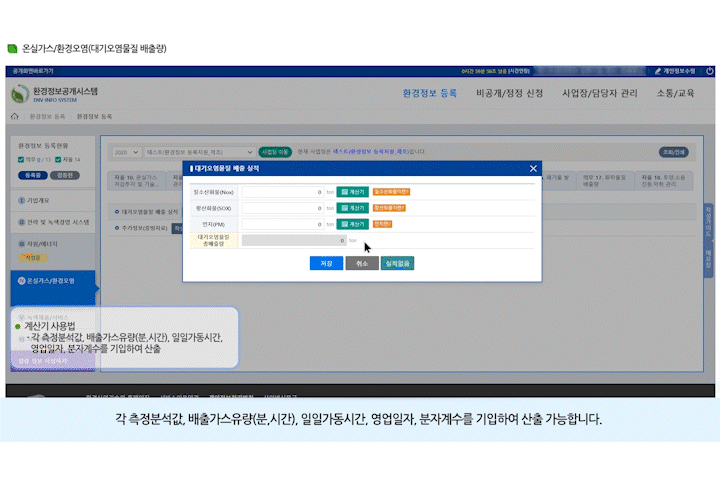Screen dimensions: 720x480
Task: Open the 비공개/정정 신청 menu
Action: click(509, 92)
